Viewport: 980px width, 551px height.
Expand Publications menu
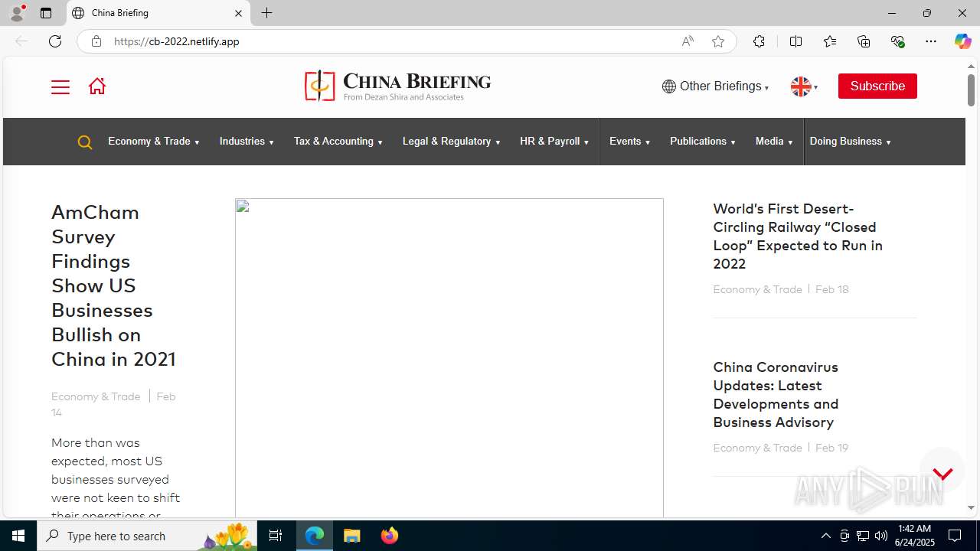[x=703, y=142]
